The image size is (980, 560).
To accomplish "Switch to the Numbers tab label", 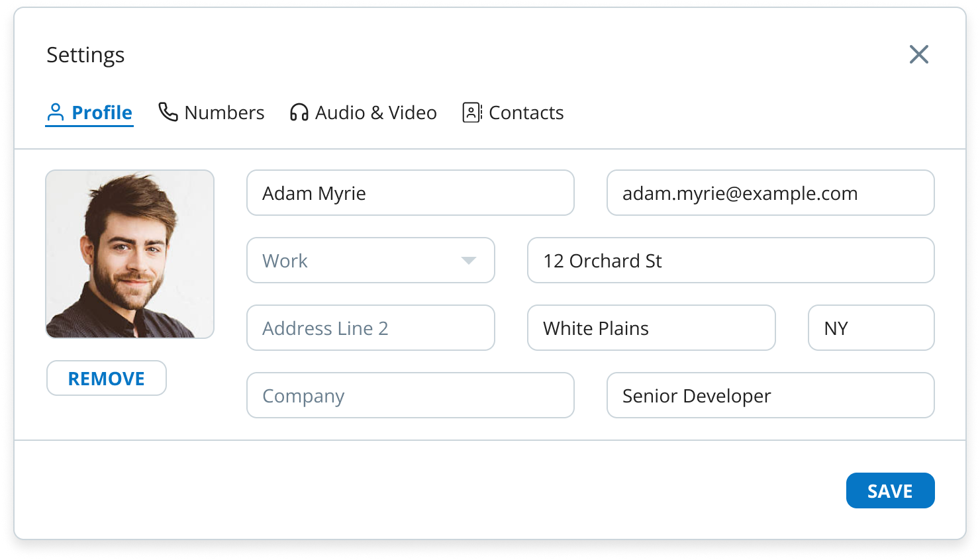I will (x=224, y=113).
